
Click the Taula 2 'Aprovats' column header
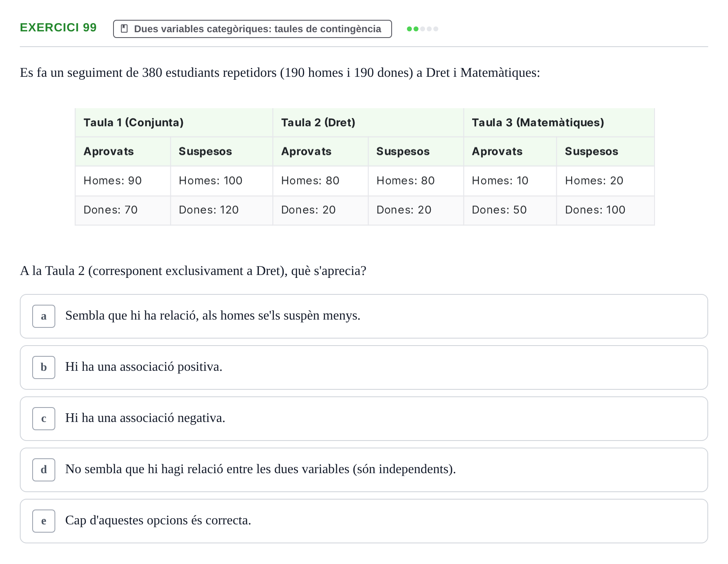click(320, 152)
